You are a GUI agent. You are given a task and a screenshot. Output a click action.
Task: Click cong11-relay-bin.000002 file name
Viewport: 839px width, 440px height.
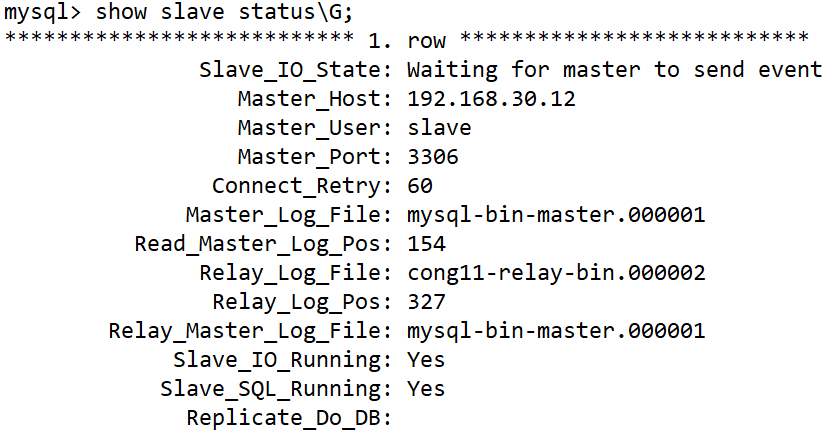pos(556,273)
